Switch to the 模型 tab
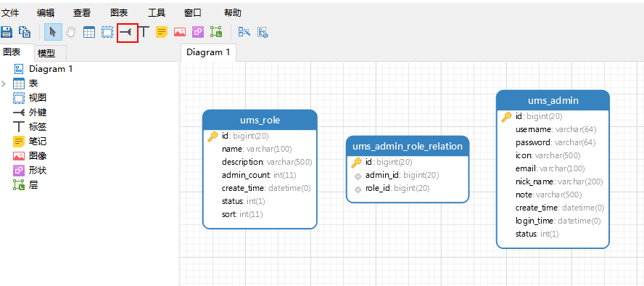 click(46, 53)
